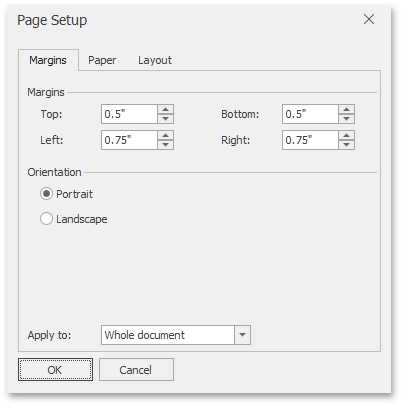Viewport: 404px width, 408px height.
Task: Decrease the Bottom margin with down arrow
Action: coord(346,118)
